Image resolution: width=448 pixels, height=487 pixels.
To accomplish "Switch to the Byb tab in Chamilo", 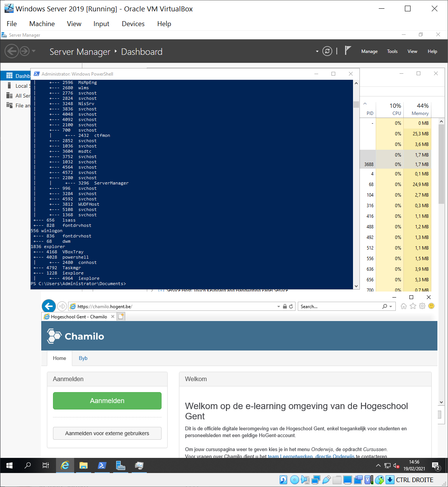I will coord(83,358).
